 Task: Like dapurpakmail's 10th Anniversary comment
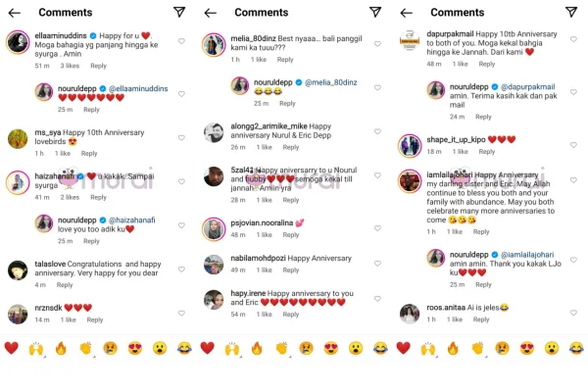[573, 39]
